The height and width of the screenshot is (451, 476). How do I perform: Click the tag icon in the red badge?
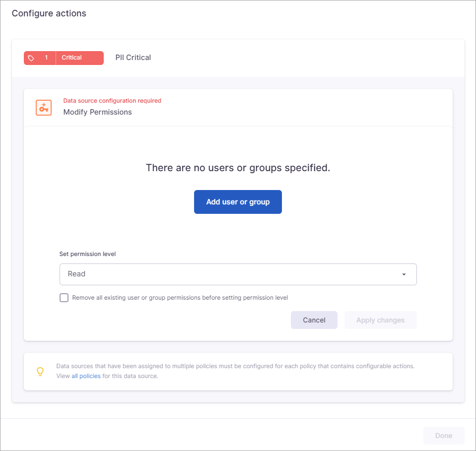(x=31, y=58)
